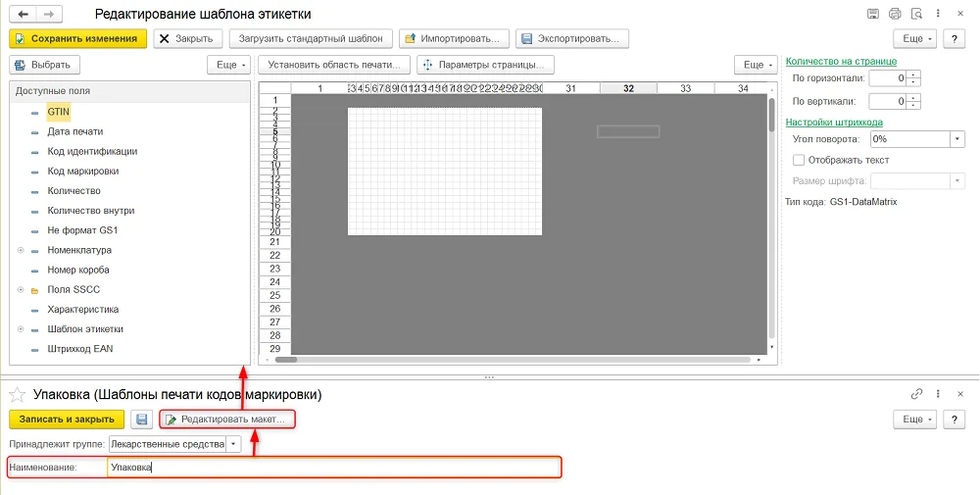The height and width of the screenshot is (495, 980).
Task: Go back with the left arrow button
Action: pos(24,14)
